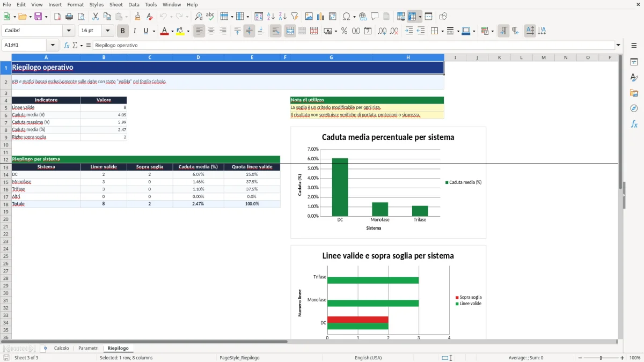The image size is (644, 362).
Task: Insert Special Character omega icon
Action: click(x=346, y=17)
